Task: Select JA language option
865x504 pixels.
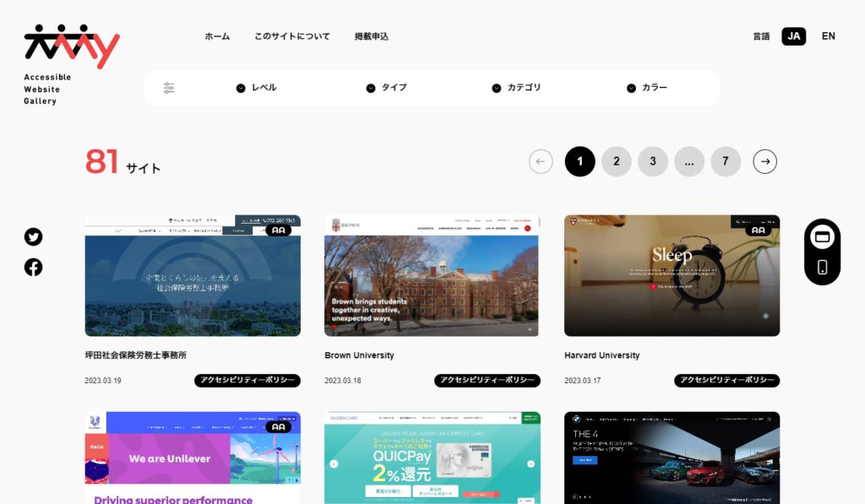Action: (x=793, y=36)
